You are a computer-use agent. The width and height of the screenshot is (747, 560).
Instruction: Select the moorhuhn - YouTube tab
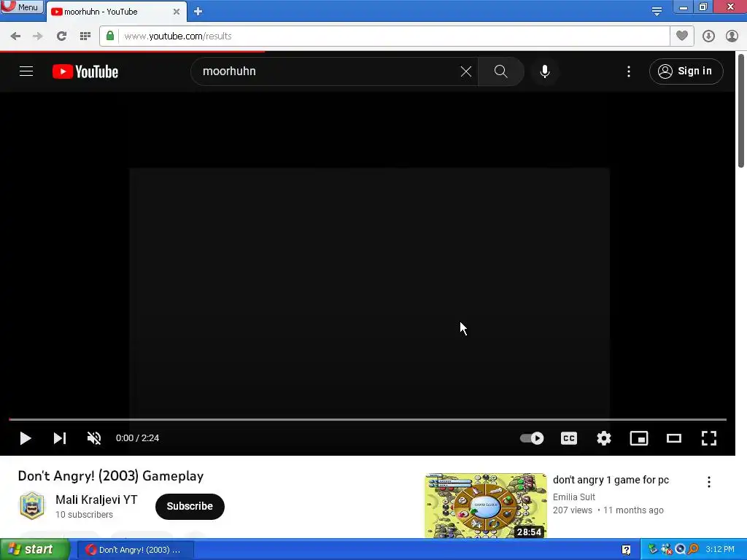117,12
